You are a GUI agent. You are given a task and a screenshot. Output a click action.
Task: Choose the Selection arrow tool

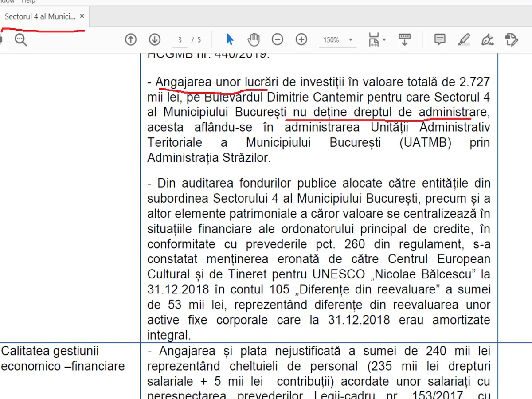point(230,40)
